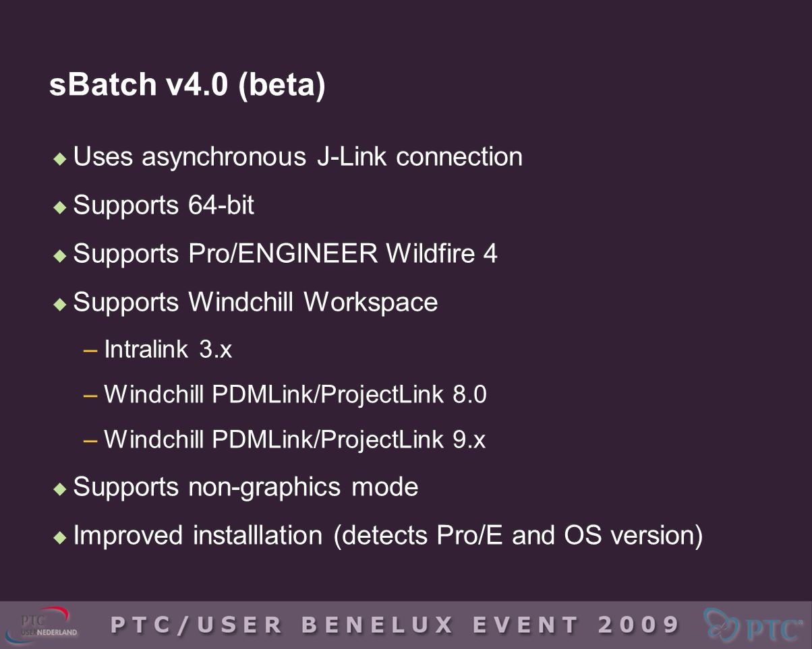Click the bullet beside Supports non-graphics mode
The height and width of the screenshot is (649, 812).
tap(60, 489)
